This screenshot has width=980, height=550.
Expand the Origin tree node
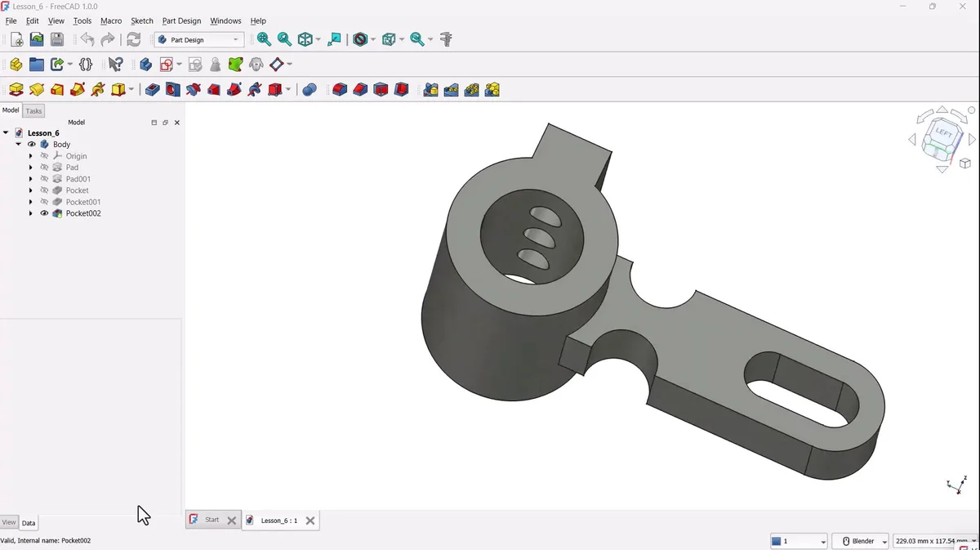tap(31, 155)
